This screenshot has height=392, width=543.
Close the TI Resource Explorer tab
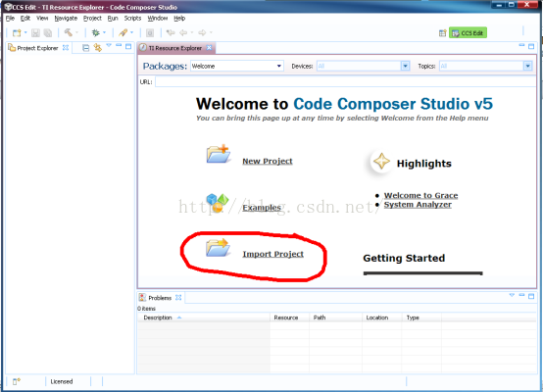[209, 47]
